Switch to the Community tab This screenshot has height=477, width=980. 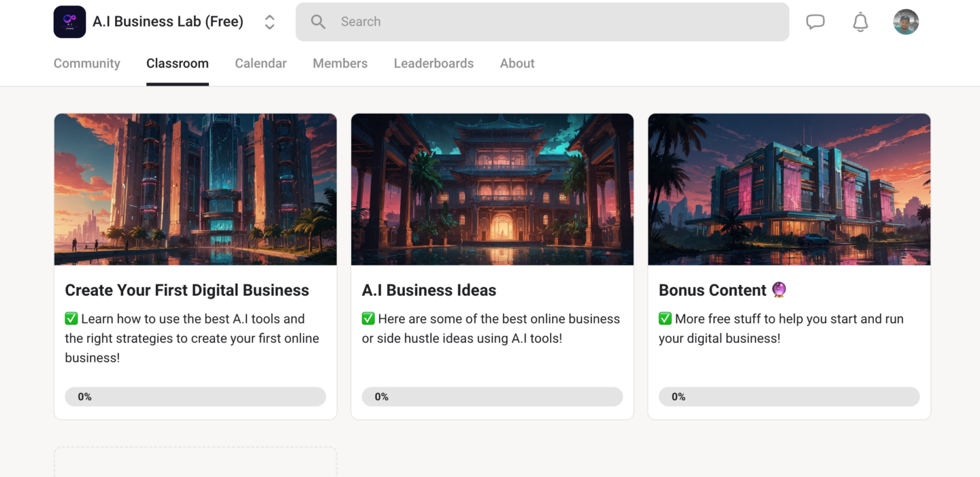point(86,63)
